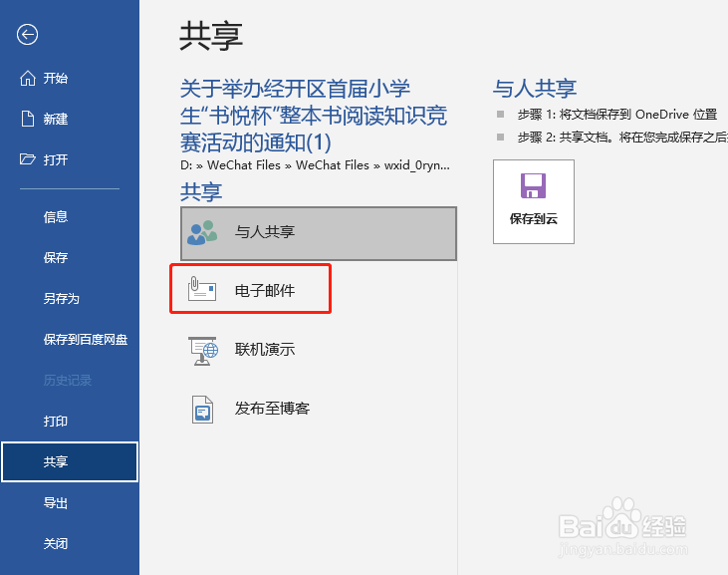The width and height of the screenshot is (728, 575).
Task: Click the document title 关于举办经开区首届小学
Action: [x=314, y=116]
